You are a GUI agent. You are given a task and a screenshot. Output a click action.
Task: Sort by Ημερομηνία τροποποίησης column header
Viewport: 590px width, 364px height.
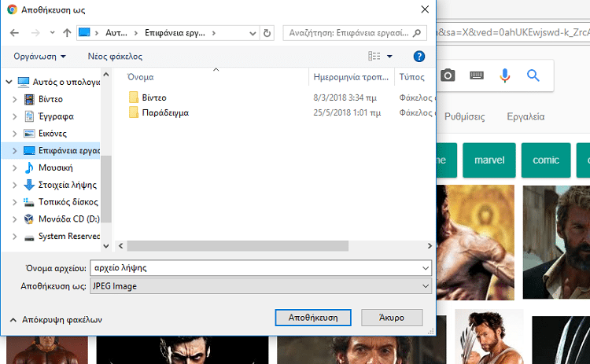351,77
